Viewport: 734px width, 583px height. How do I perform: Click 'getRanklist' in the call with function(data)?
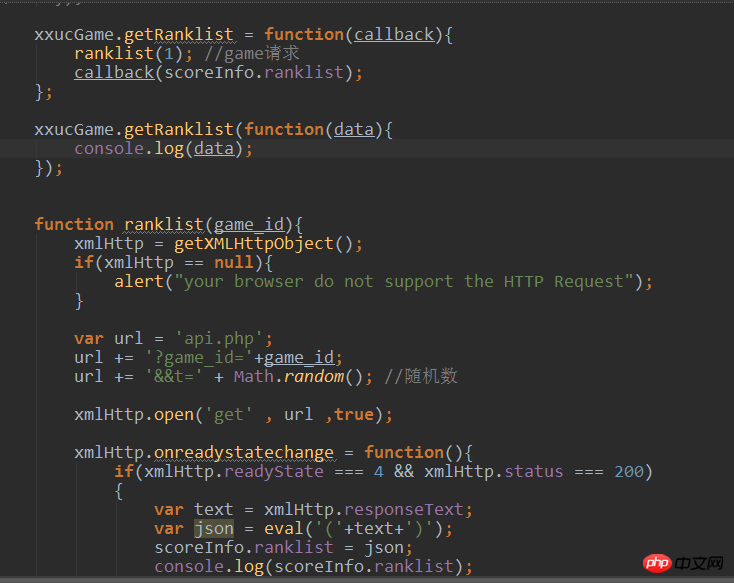pyautogui.click(x=178, y=130)
